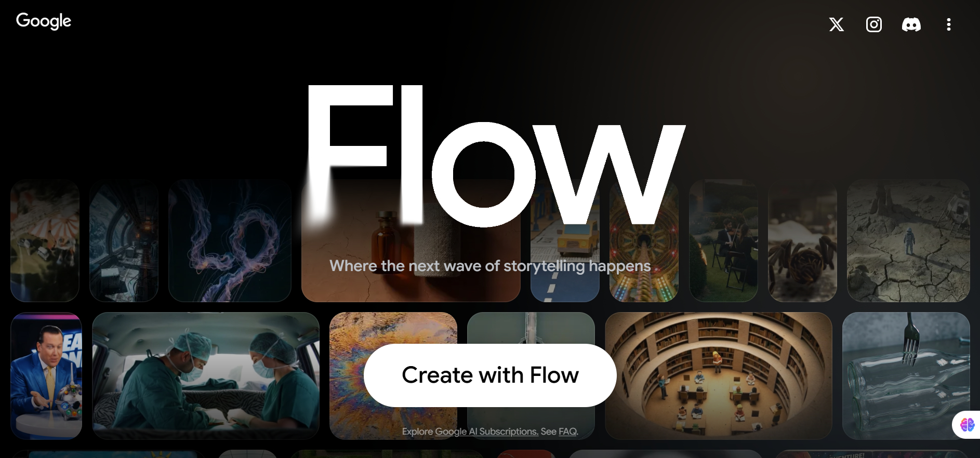The image size is (980, 458).
Task: Select the glowing jellyfish thumbnail
Action: (230, 240)
